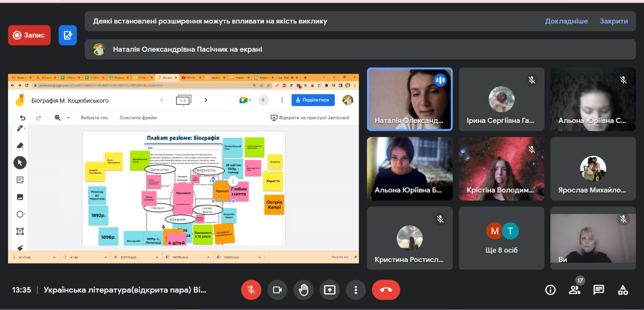644x310 pixels.
Task: Expand the 169786.docx download chevron
Action: click(207, 257)
